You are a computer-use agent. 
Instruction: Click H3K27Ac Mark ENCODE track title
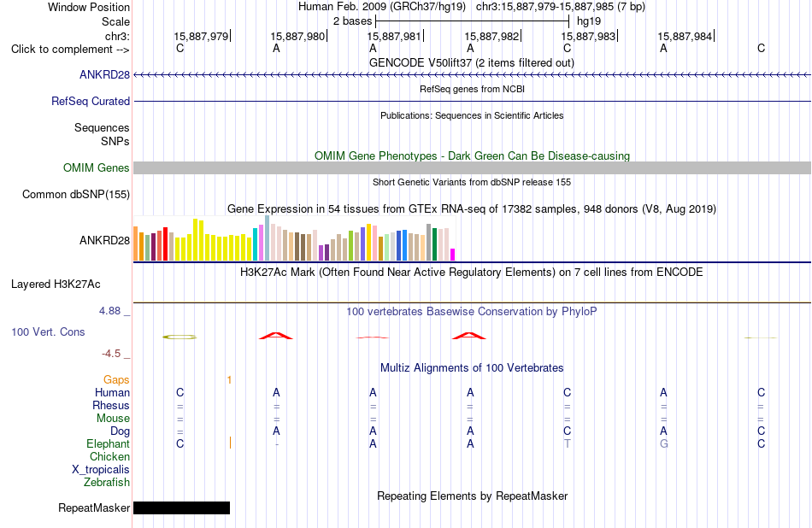[x=472, y=273]
